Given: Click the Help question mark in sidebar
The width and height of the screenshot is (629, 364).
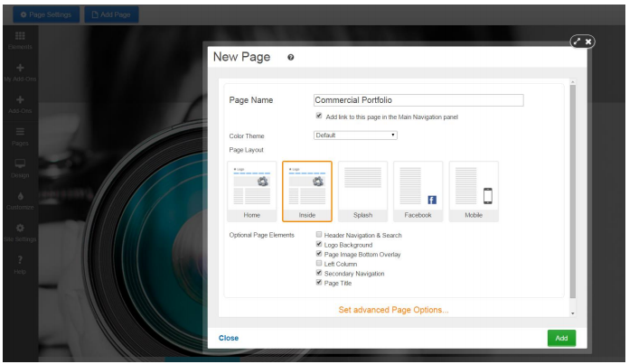Looking at the screenshot, I should [x=20, y=260].
